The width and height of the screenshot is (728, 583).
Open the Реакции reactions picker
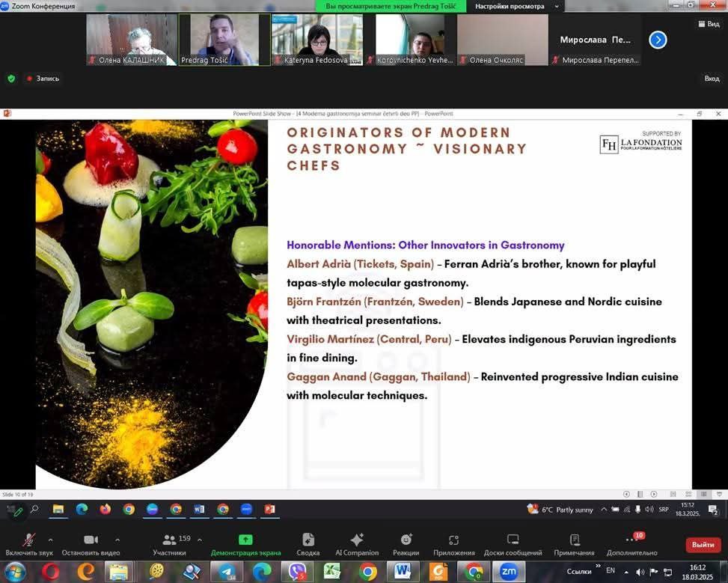coord(406,540)
